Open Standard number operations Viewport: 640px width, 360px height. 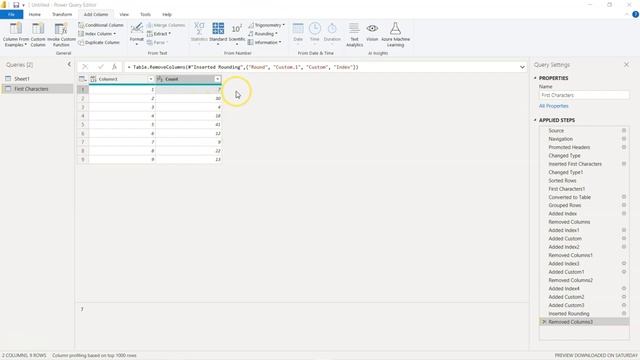click(218, 33)
